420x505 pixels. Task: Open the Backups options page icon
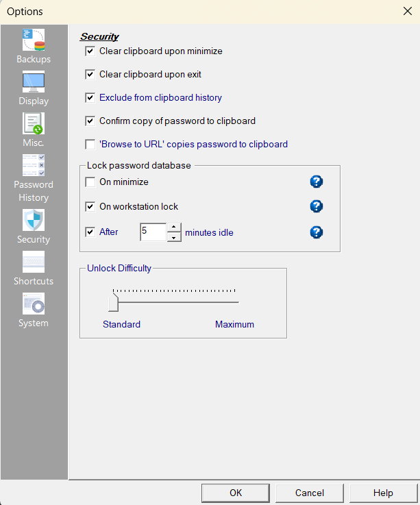[x=34, y=40]
